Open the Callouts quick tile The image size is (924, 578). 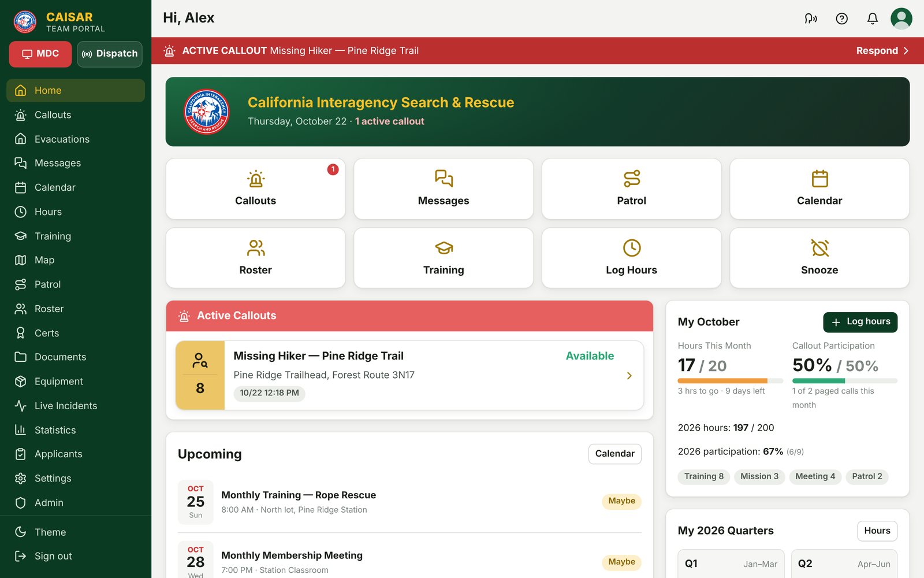(x=256, y=189)
